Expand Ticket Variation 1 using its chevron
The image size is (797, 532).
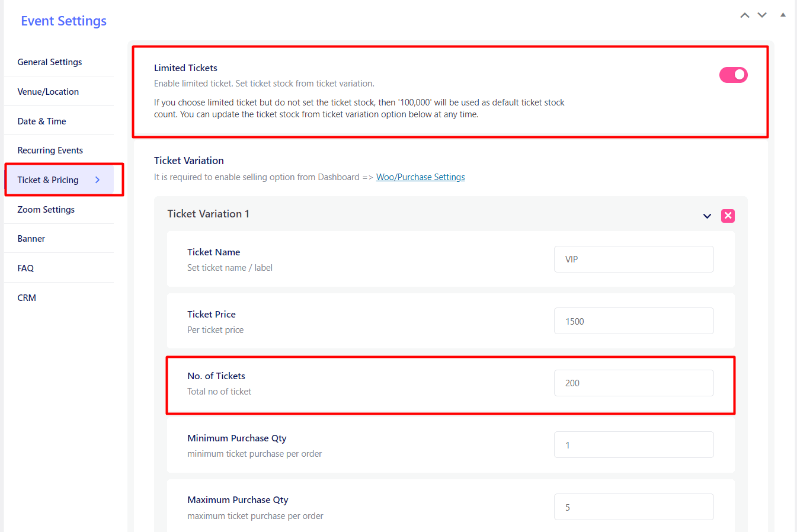pyautogui.click(x=707, y=216)
